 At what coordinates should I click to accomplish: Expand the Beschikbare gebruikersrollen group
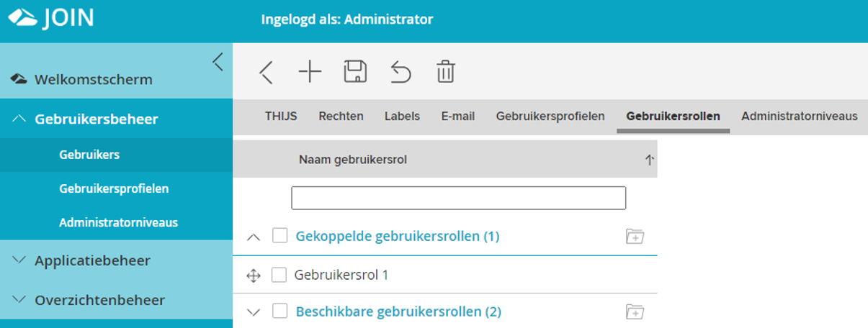[254, 312]
